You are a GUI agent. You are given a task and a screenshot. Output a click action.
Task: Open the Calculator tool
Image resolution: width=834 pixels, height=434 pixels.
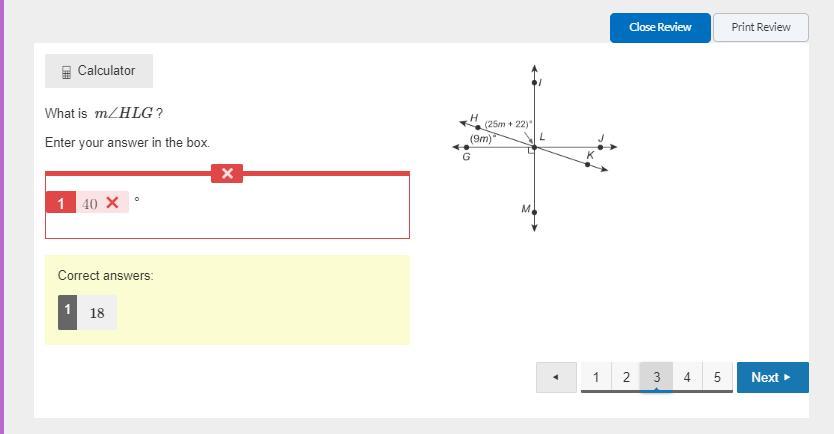coord(99,71)
